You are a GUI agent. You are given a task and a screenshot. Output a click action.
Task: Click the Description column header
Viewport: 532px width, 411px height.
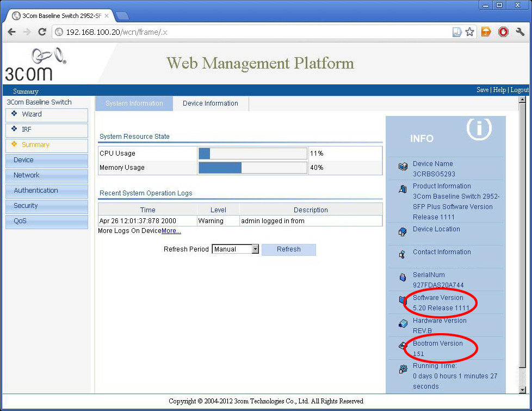(311, 210)
